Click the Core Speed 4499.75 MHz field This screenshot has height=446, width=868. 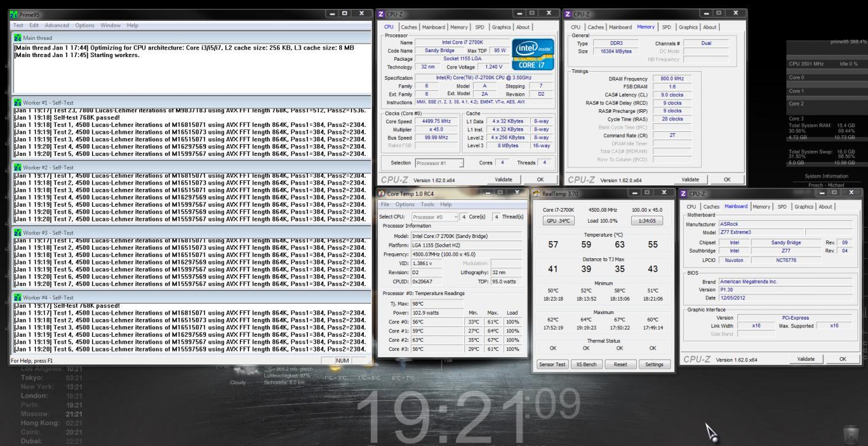pos(435,121)
